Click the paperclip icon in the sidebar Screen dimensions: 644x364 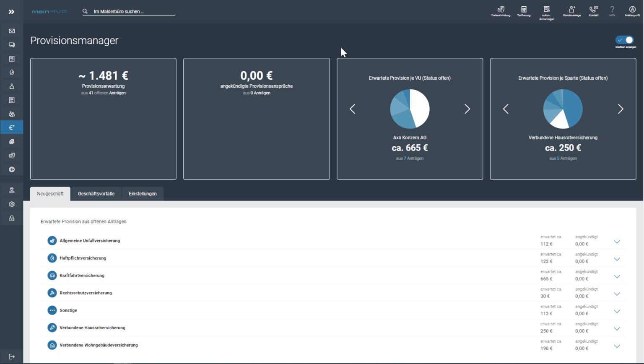click(x=11, y=141)
